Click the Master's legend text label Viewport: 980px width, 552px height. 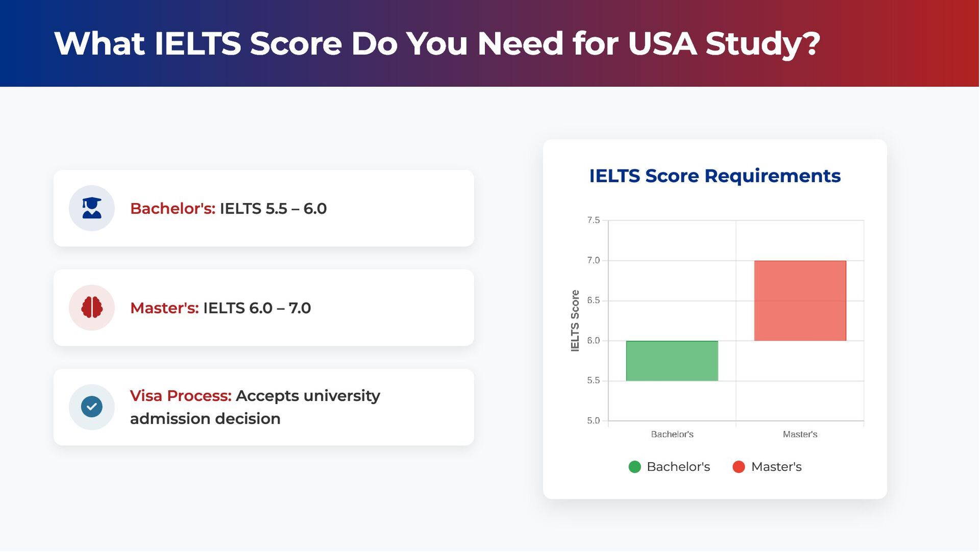point(776,467)
